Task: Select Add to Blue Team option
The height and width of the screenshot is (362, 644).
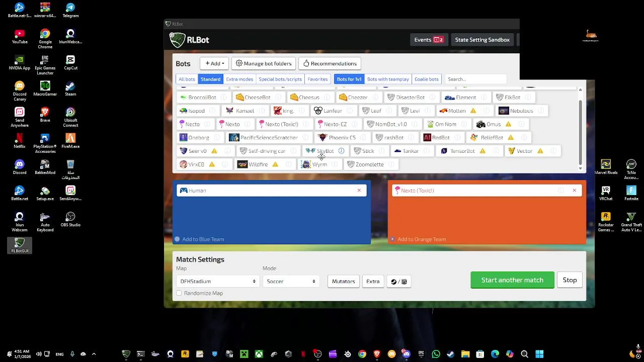Action: tap(200, 239)
